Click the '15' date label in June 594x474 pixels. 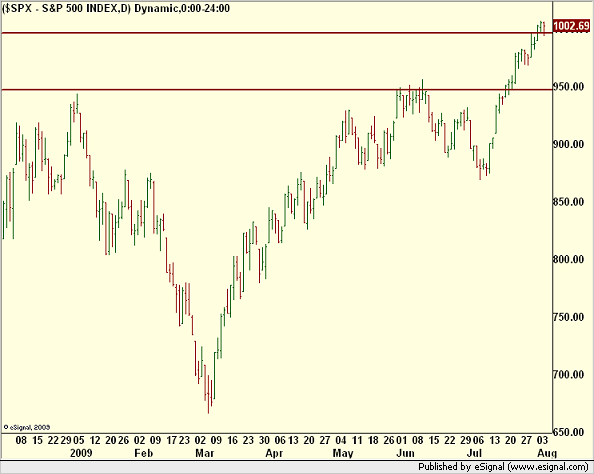[x=434, y=440]
